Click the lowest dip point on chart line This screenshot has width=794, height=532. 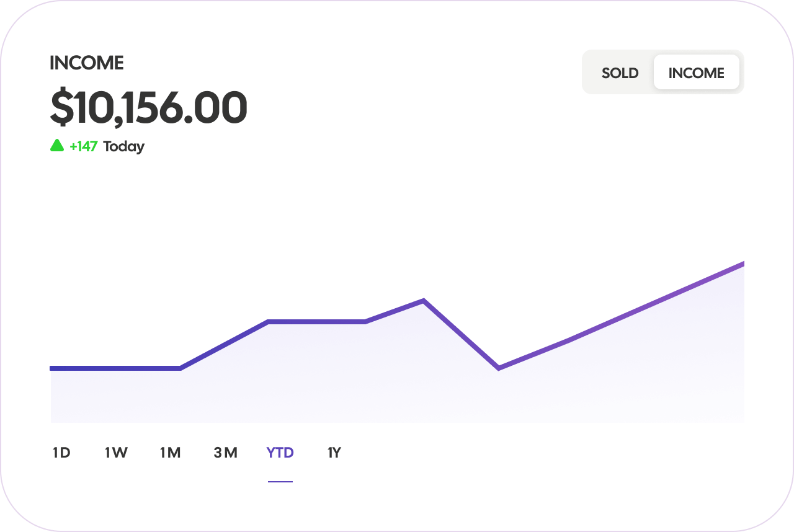coord(499,368)
